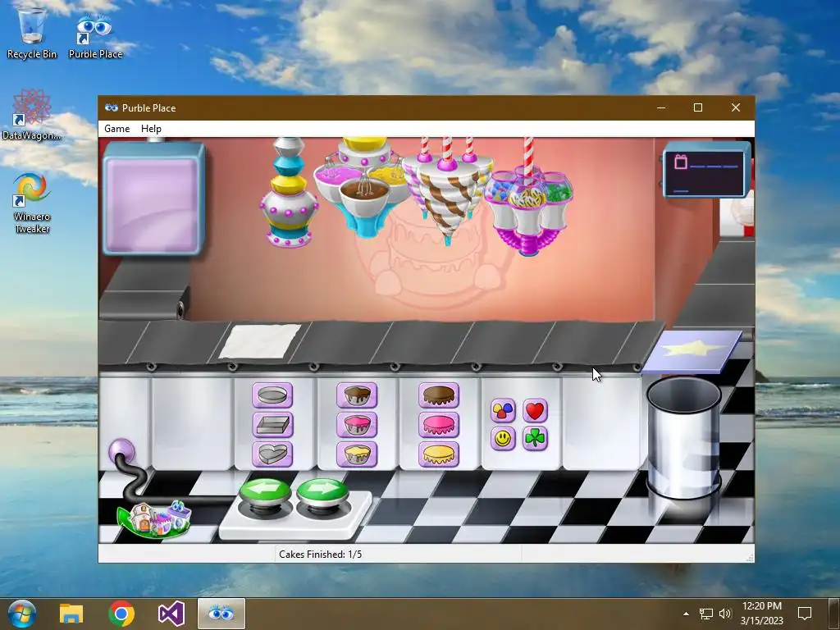The height and width of the screenshot is (630, 840).
Task: Apply the chocolate brown icing button
Action: pyautogui.click(x=439, y=395)
